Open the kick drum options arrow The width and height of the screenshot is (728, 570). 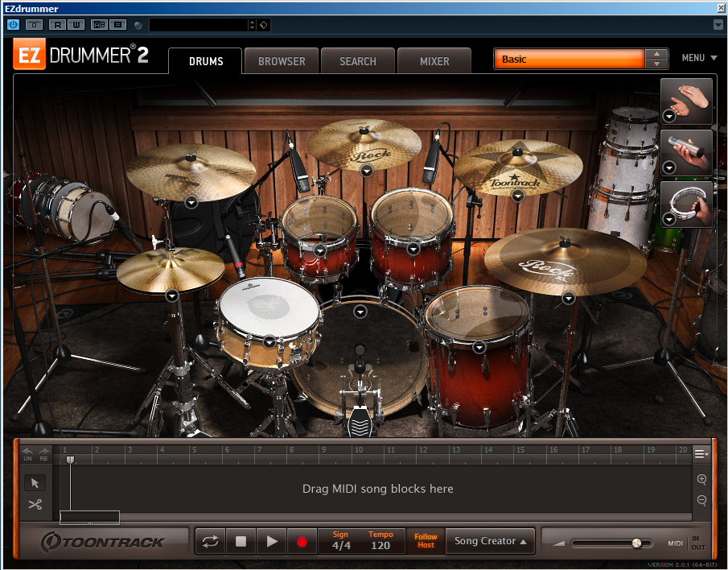pos(360,312)
